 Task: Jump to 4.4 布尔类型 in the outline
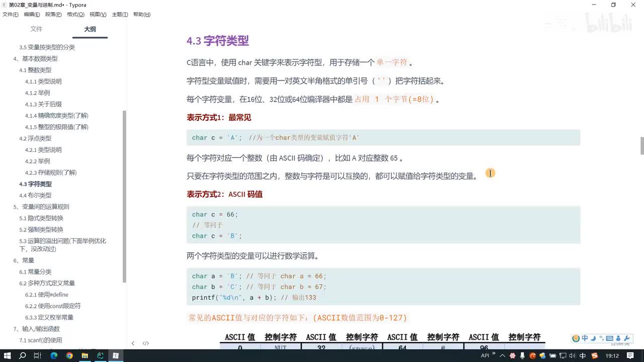coord(35,196)
